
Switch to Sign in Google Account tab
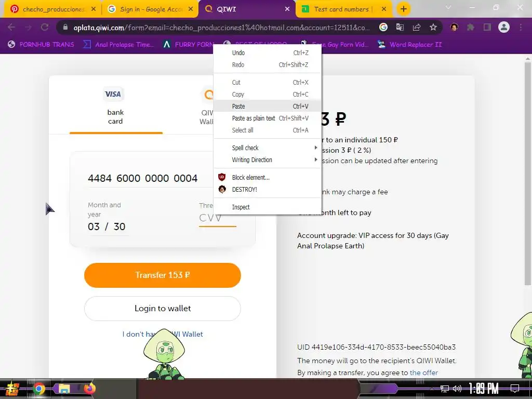pyautogui.click(x=149, y=9)
